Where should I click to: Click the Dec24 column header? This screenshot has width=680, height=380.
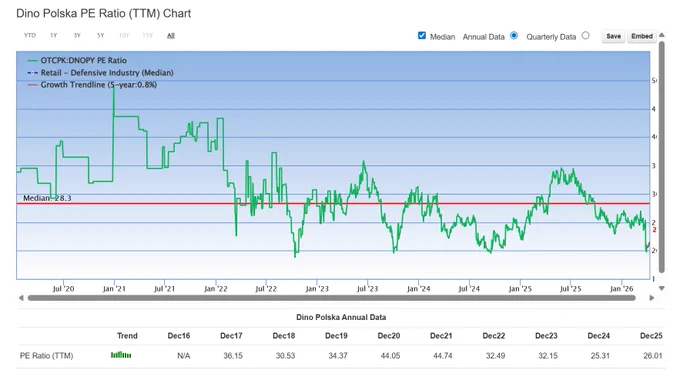[598, 336]
